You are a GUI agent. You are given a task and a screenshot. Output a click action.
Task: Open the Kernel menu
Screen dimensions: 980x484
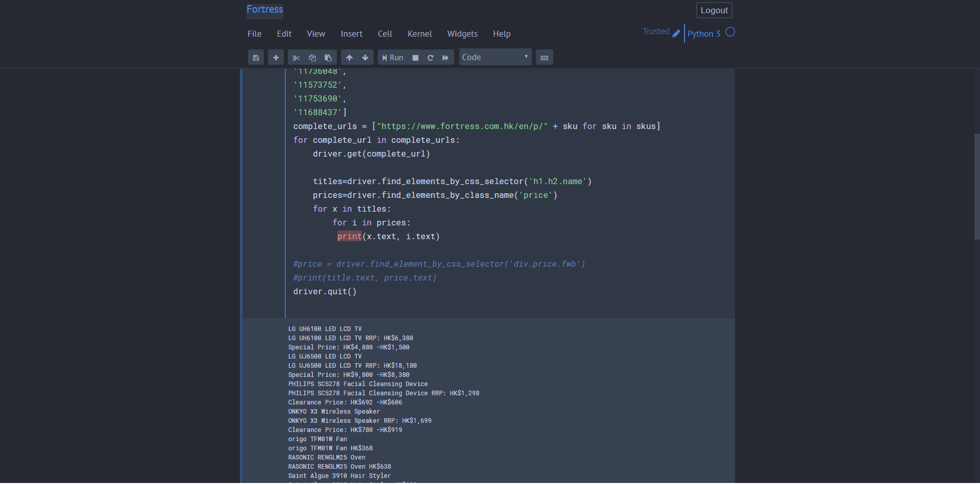point(419,34)
